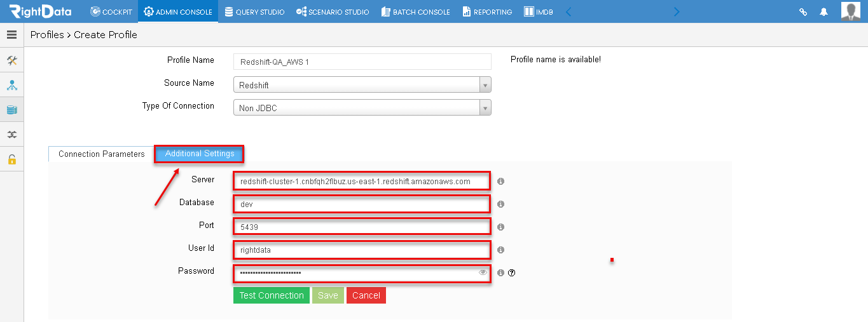The width and height of the screenshot is (868, 322).
Task: Expand the Type Of Connection dropdown
Action: click(485, 108)
